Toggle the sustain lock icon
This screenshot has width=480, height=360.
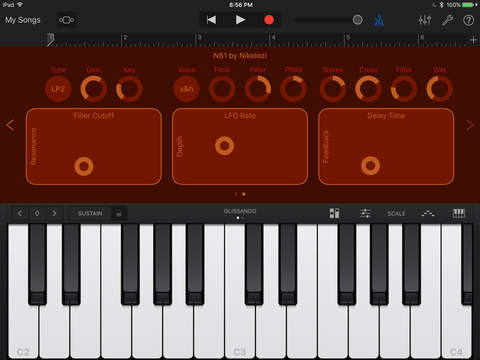(119, 213)
